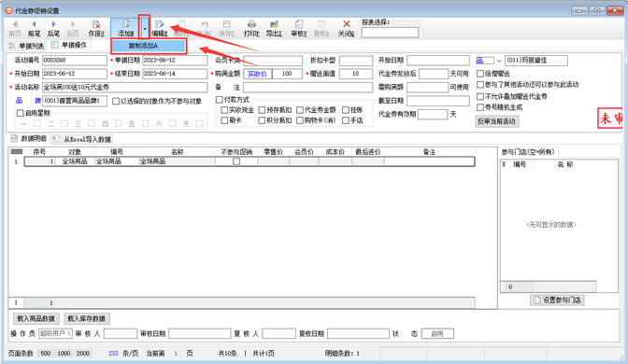Open the 数据明细 tab
Screen dimensions: 628x364
coord(29,139)
